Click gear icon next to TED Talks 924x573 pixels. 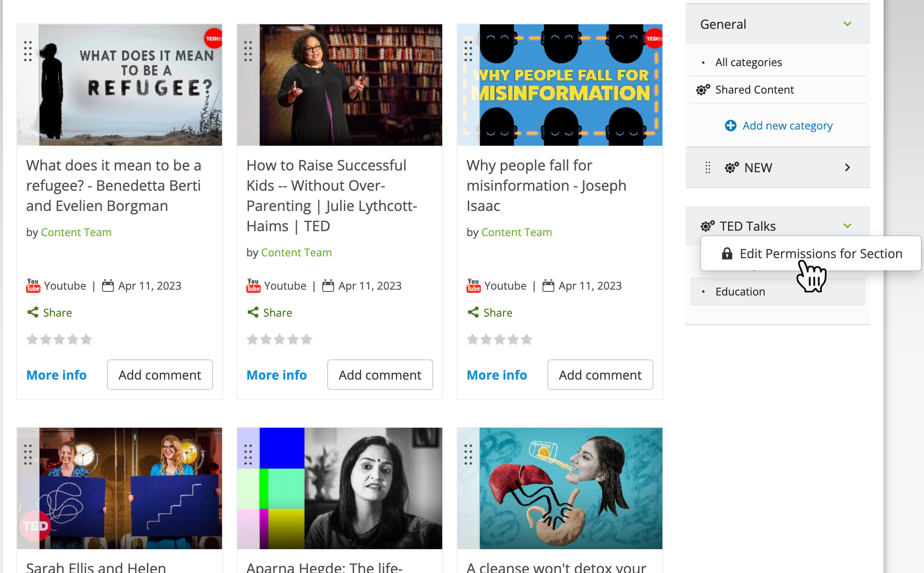click(708, 226)
